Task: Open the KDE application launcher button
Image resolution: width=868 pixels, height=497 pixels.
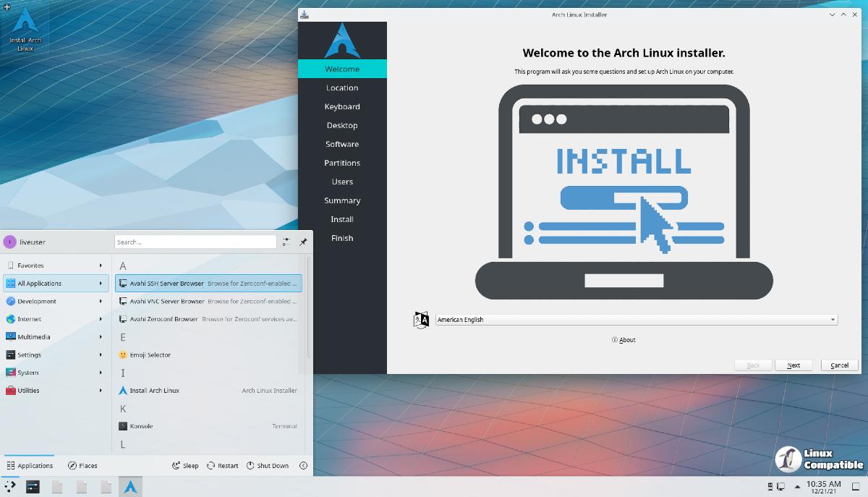Action: (11, 487)
